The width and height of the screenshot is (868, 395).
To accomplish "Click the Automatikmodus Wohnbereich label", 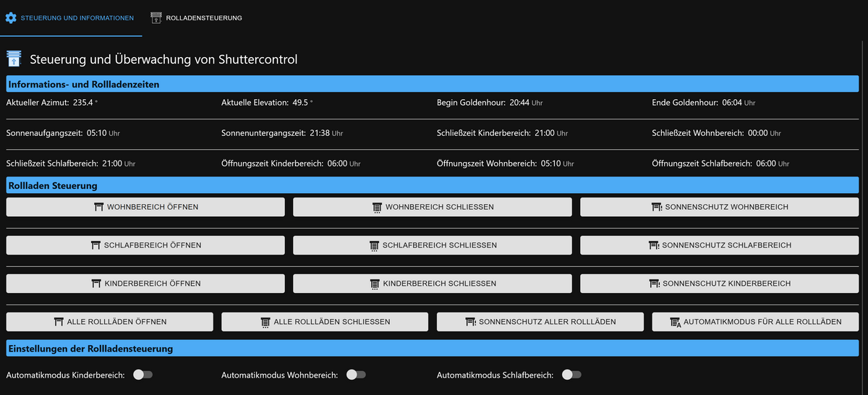I will point(280,375).
